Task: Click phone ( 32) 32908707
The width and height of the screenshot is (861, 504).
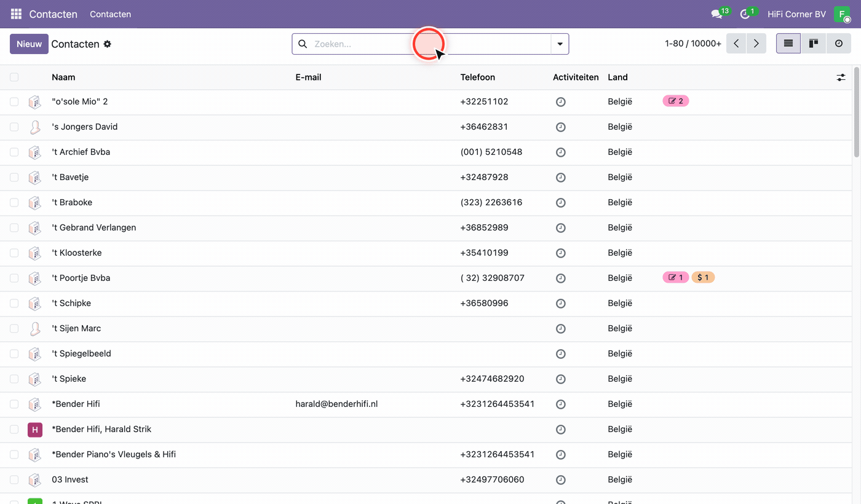Action: point(492,278)
